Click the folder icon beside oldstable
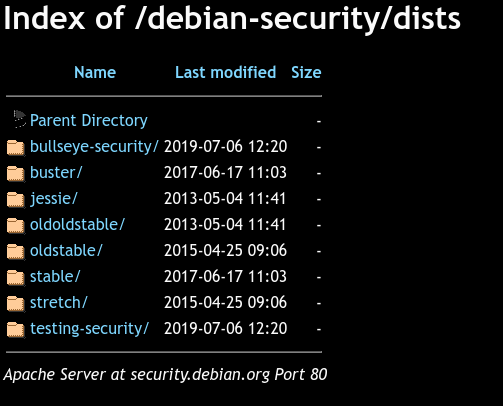 [16, 252]
